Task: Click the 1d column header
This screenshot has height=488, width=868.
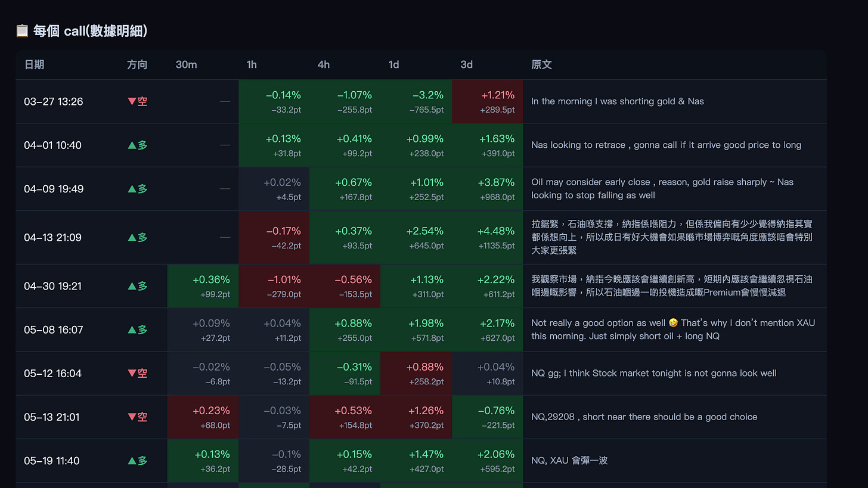Action: tap(393, 64)
